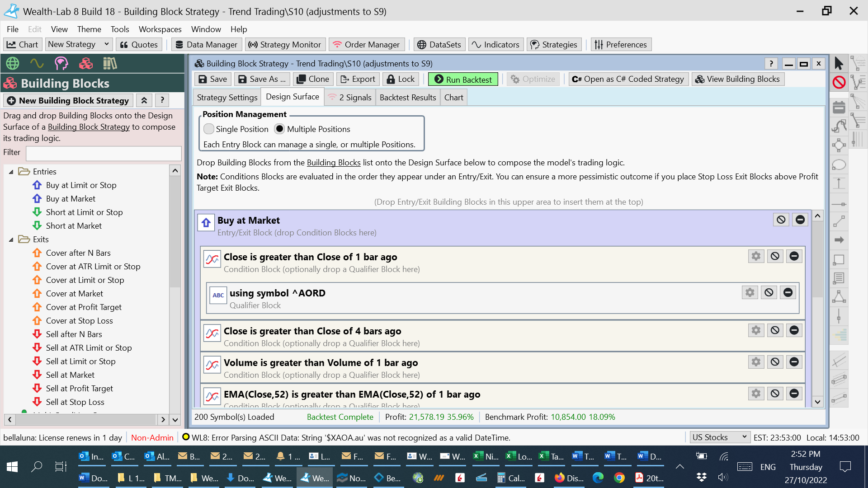Disable the EMA condition block

[775, 394]
